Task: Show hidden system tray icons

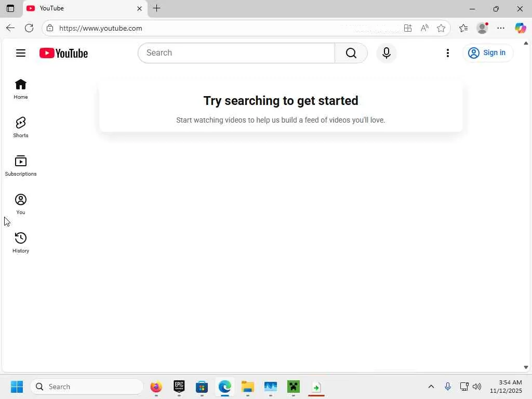Action: 431,387
